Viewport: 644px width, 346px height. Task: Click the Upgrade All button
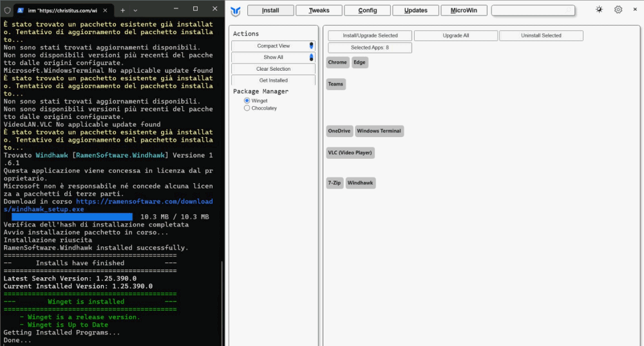[456, 35]
